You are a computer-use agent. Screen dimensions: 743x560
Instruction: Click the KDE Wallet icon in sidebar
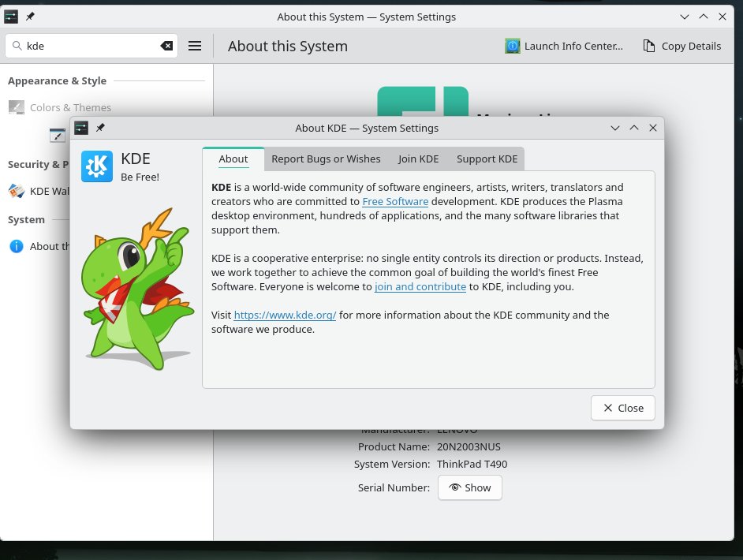tap(17, 192)
